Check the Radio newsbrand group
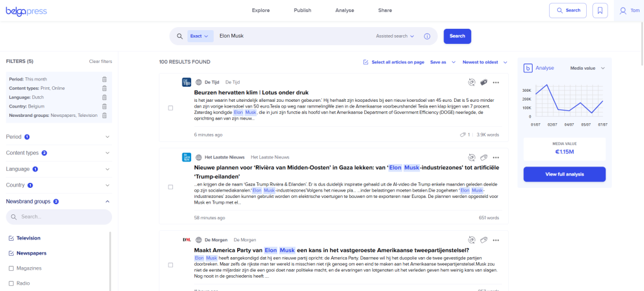The image size is (644, 291). (11, 283)
